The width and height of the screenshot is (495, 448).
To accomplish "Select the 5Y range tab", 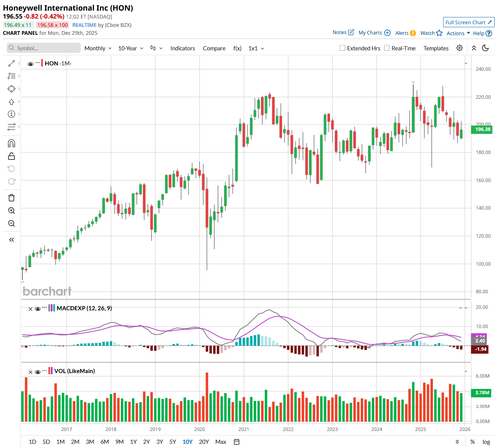I will tap(173, 442).
